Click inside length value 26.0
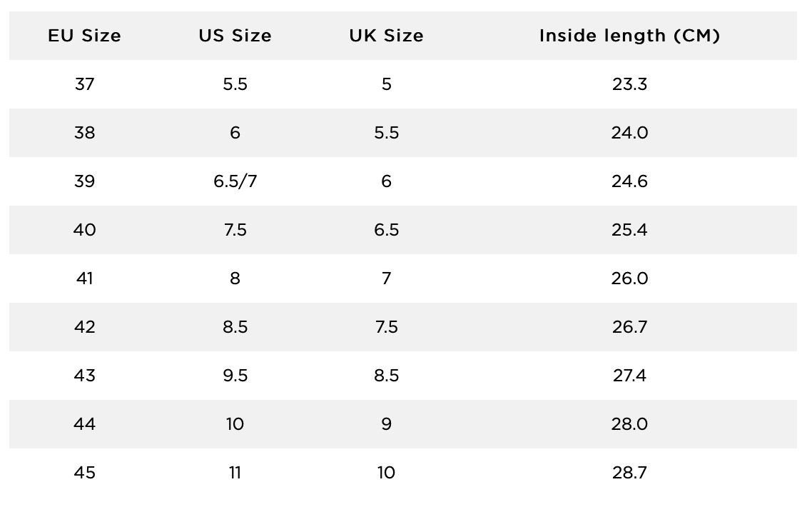The height and width of the screenshot is (517, 812). click(630, 278)
